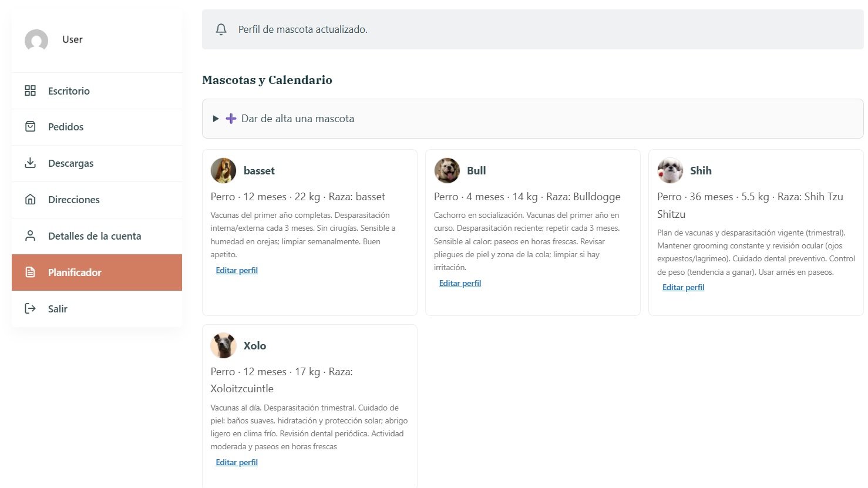Edit the basset pet profile
The width and height of the screenshot is (868, 488).
coord(237,271)
